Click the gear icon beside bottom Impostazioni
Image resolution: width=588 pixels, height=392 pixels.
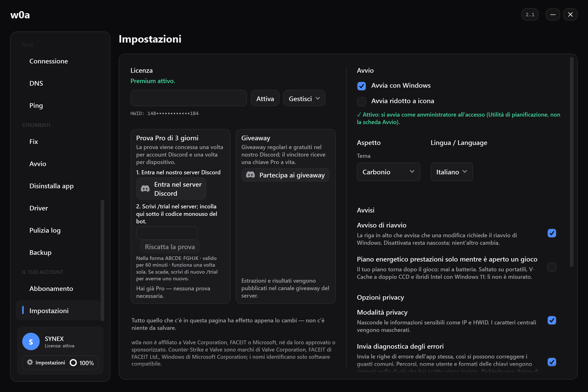tap(30, 362)
